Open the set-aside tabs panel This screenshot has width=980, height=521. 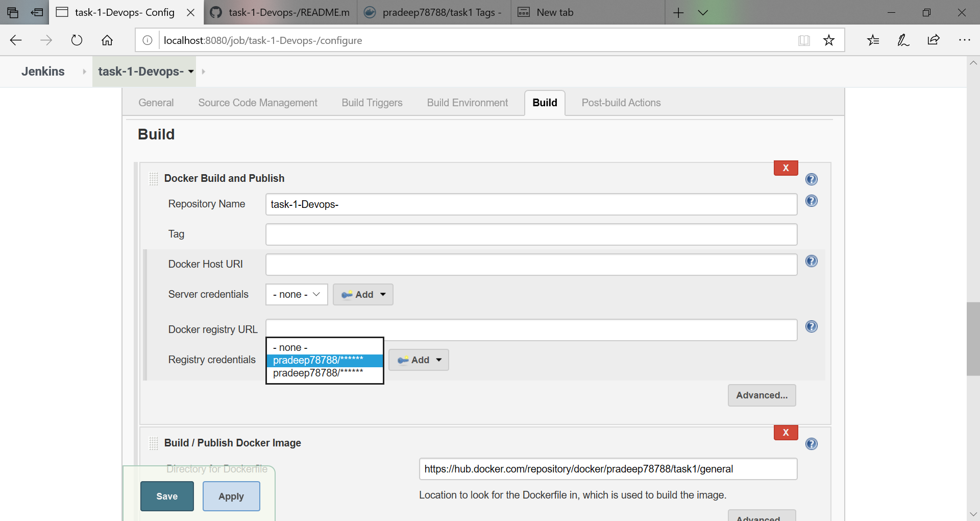coord(13,12)
